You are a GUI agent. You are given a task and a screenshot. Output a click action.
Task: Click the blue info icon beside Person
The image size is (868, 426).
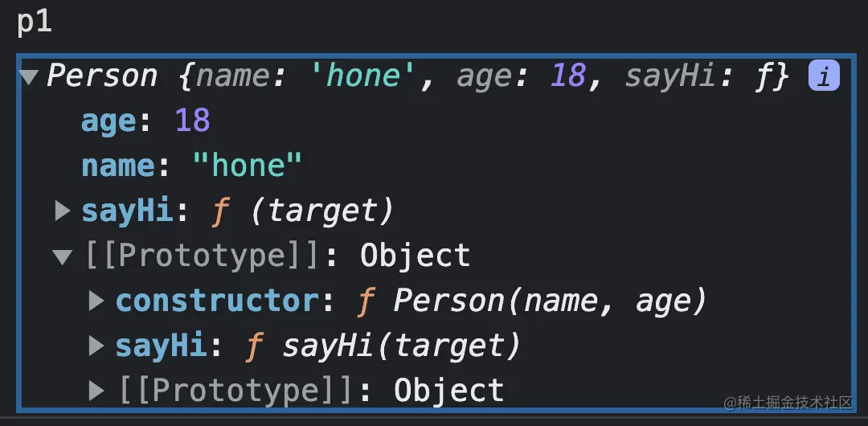[x=824, y=76]
